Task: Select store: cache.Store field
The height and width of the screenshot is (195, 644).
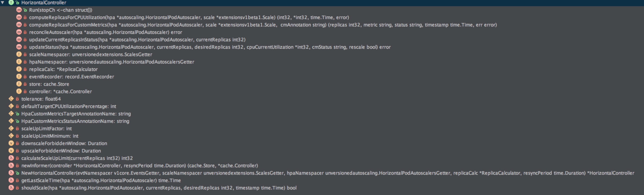Action: [49, 84]
